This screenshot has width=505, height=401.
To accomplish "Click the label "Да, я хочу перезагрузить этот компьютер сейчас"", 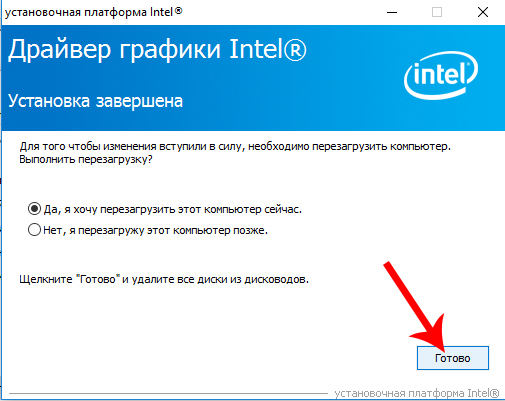I will click(173, 209).
